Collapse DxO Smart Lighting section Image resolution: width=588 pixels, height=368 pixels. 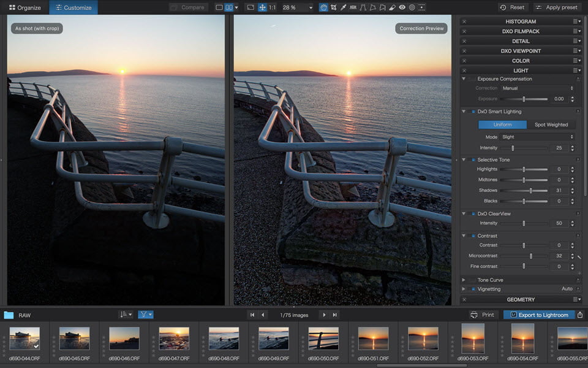click(464, 112)
